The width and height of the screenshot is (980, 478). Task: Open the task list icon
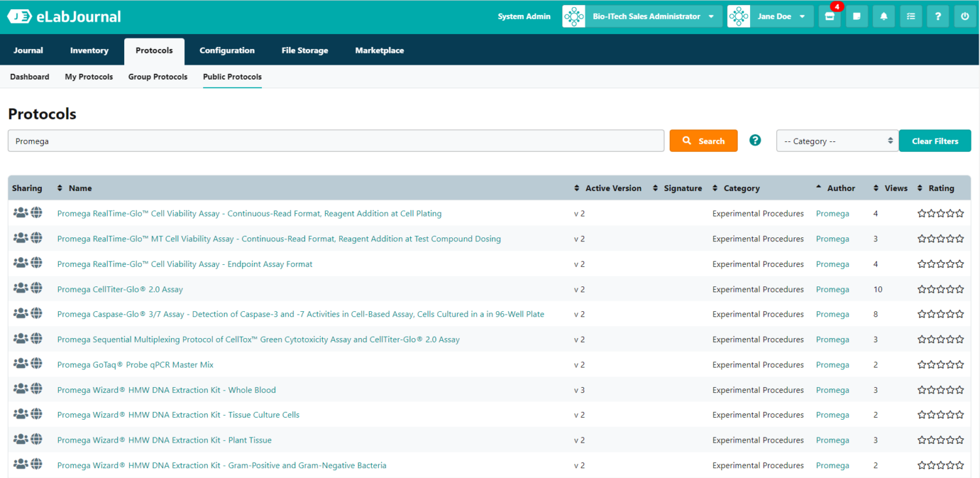[911, 17]
